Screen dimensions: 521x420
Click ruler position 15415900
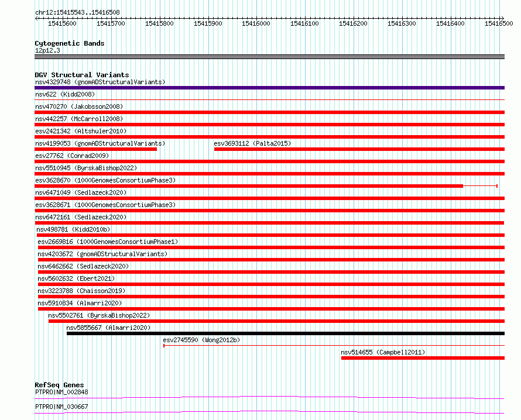click(208, 23)
